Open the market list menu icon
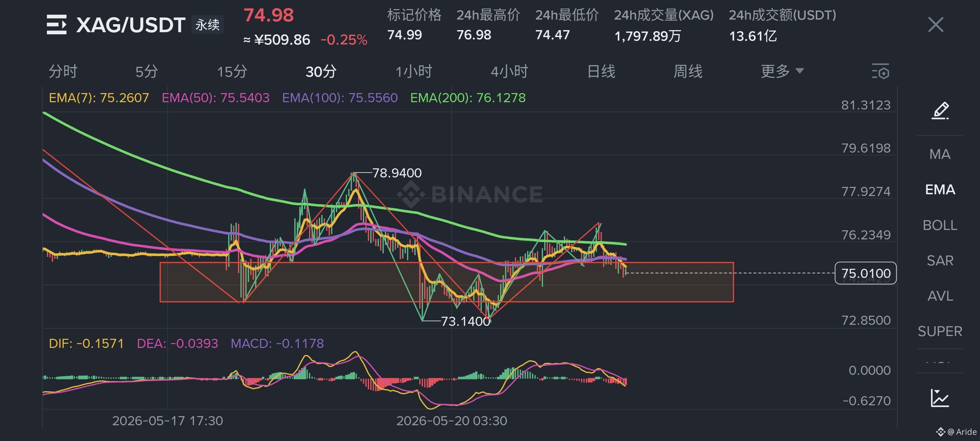This screenshot has height=441, width=980. [56, 24]
